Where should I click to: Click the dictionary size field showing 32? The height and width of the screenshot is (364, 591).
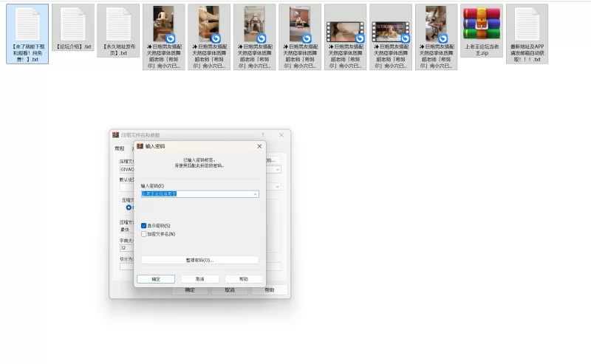(x=126, y=248)
